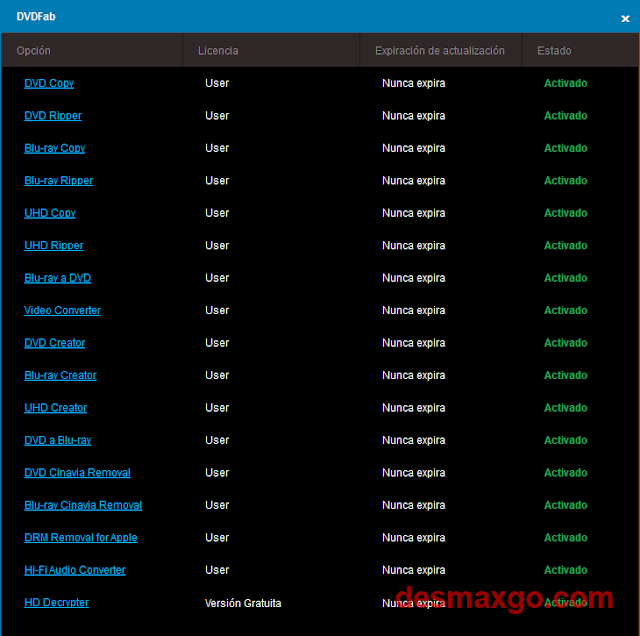Select User license in DVD Creator row

217,343
